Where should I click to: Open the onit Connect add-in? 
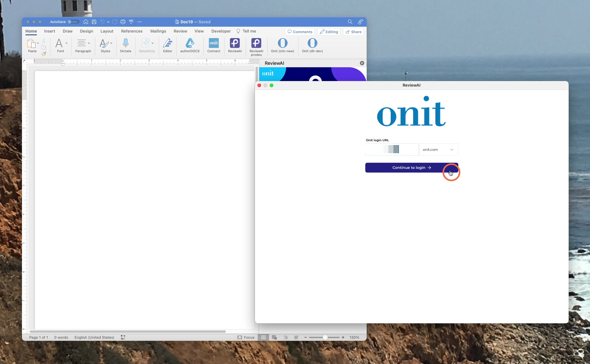pyautogui.click(x=214, y=45)
